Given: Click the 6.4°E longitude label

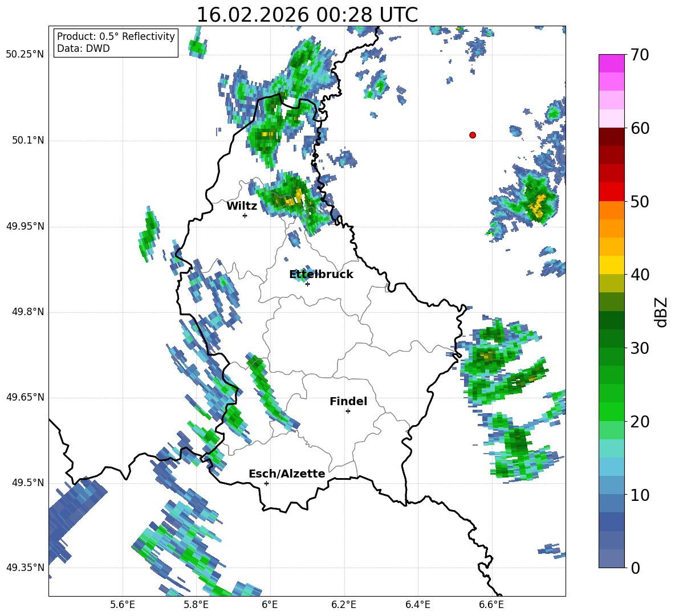Looking at the screenshot, I should pos(417,605).
